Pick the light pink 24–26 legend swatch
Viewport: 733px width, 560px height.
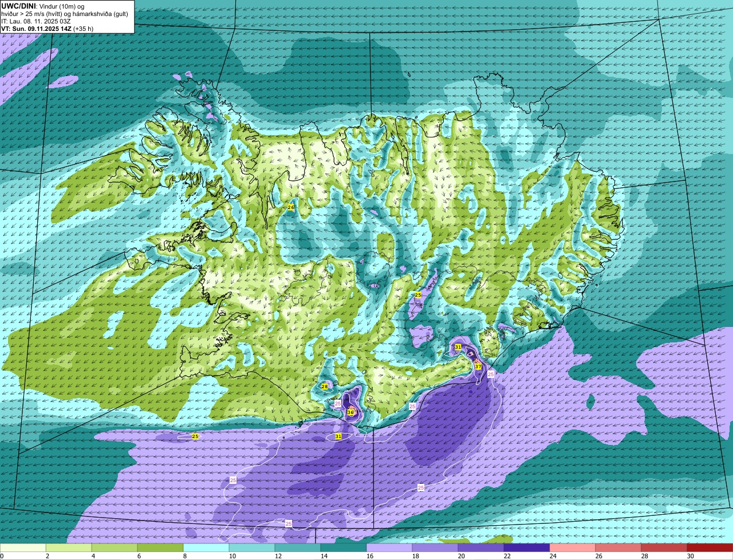point(573,548)
